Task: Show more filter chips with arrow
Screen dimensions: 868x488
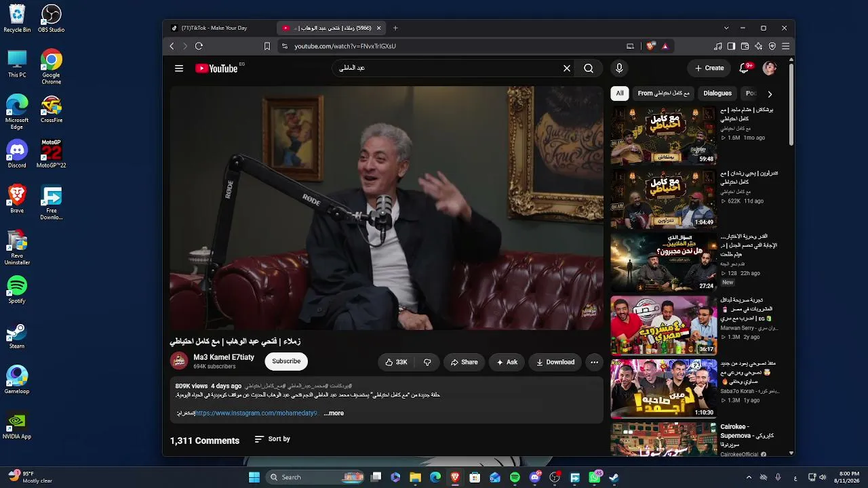Action: [x=770, y=94]
